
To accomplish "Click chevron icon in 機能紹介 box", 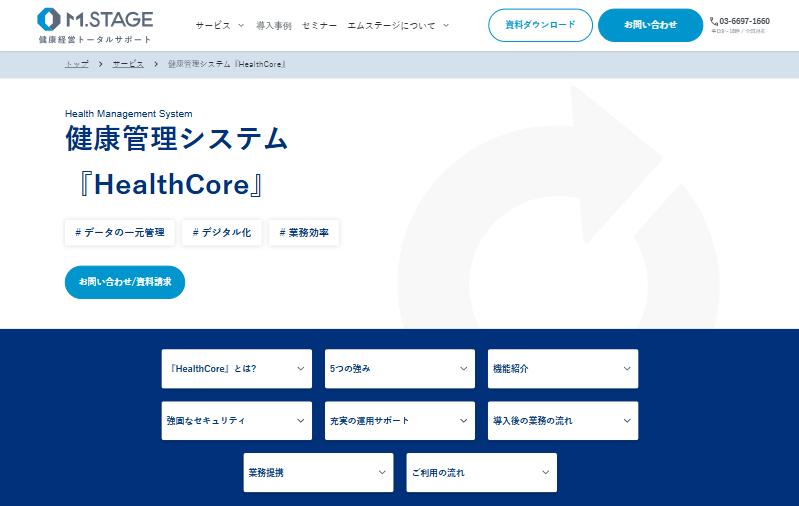I will 627,368.
